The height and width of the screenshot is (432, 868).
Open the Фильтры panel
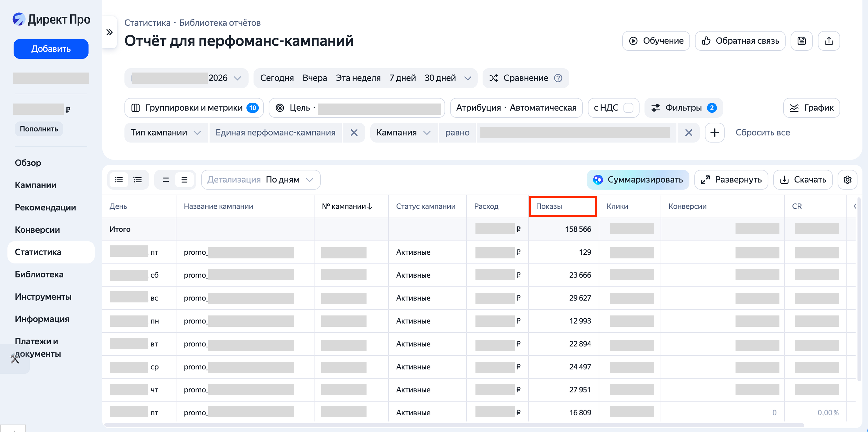pyautogui.click(x=684, y=108)
